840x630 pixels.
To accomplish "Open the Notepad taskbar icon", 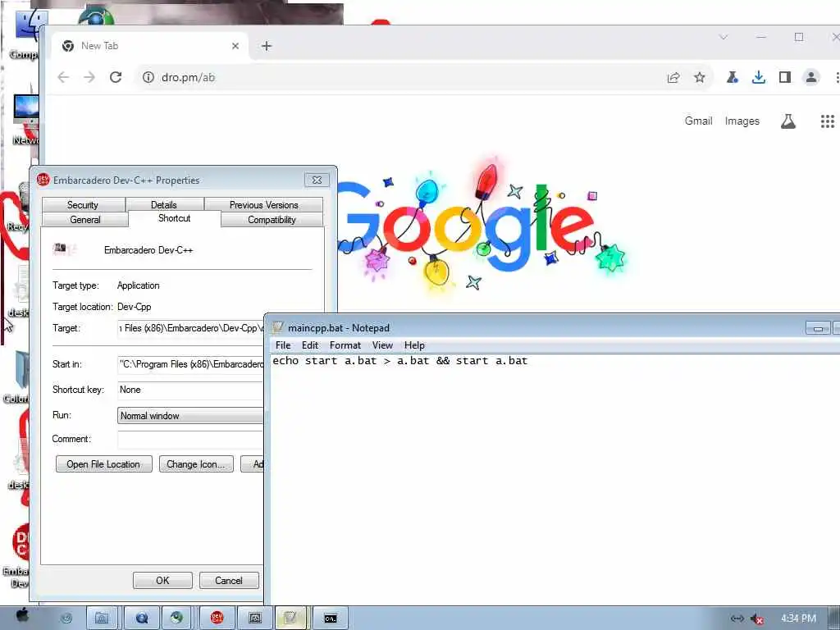I will (x=290, y=619).
